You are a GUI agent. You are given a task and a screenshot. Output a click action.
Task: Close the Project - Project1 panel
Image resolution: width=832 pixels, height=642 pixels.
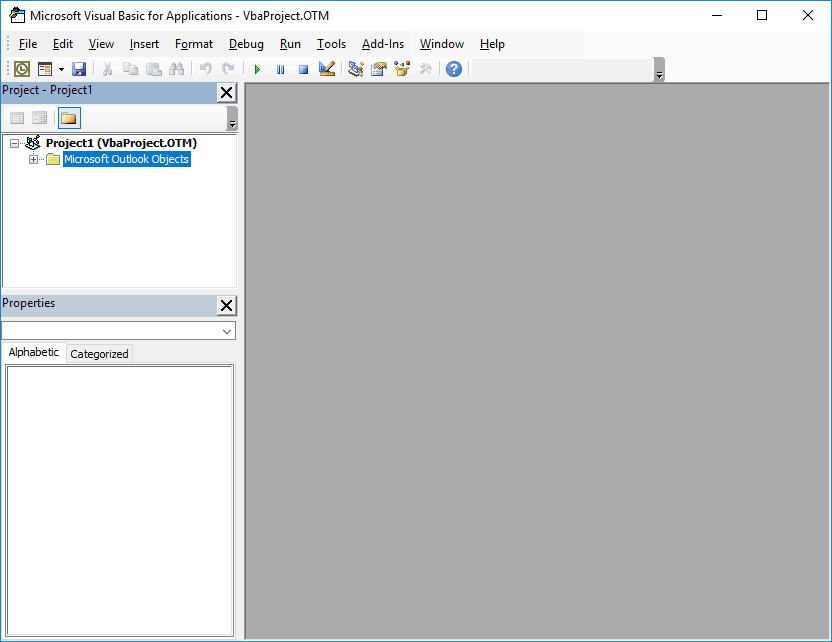pos(227,93)
